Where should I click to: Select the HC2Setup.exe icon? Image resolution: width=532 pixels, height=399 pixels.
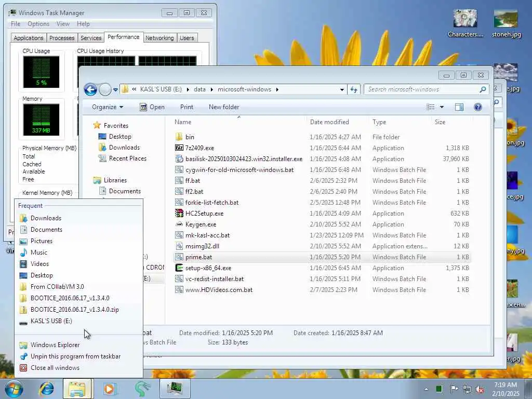[x=179, y=213]
